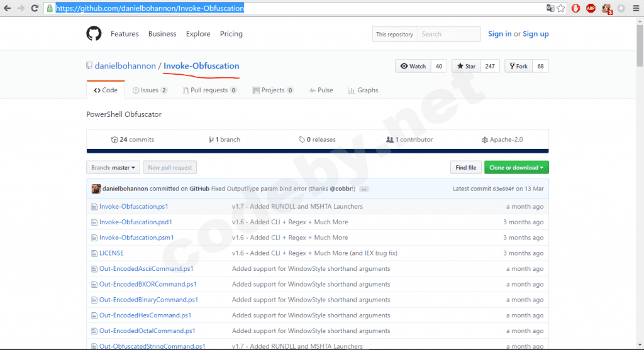This screenshot has width=644, height=350.
Task: Open the Invoke-Obfuscation repository title link
Action: 201,65
